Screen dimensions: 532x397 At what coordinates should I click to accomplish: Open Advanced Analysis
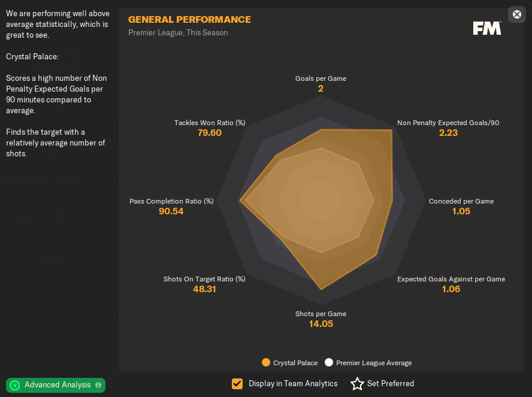point(58,385)
